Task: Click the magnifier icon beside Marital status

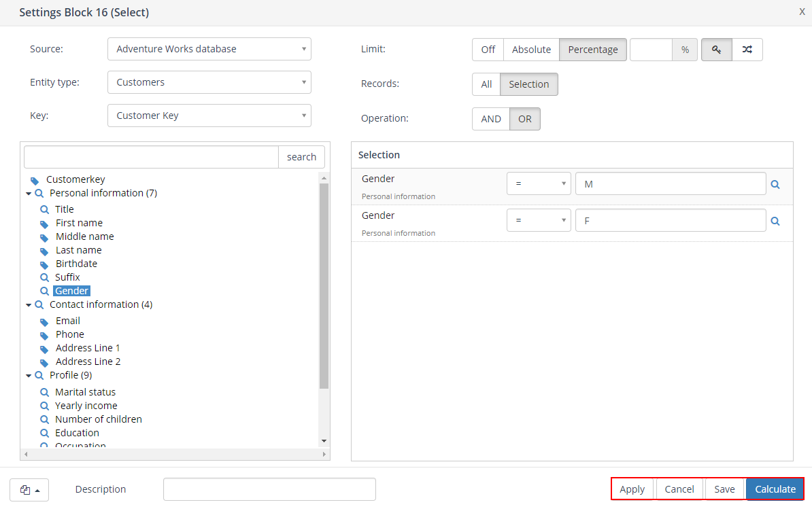Action: tap(44, 392)
